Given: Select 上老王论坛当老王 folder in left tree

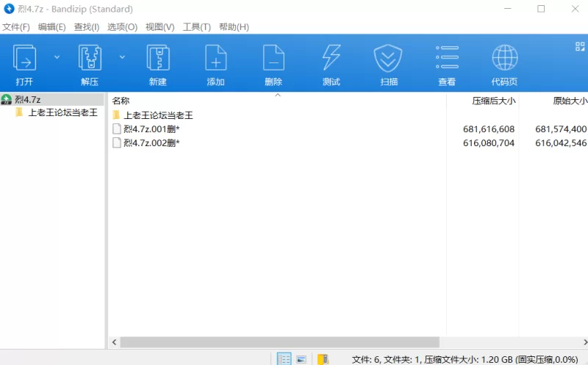Looking at the screenshot, I should point(62,112).
